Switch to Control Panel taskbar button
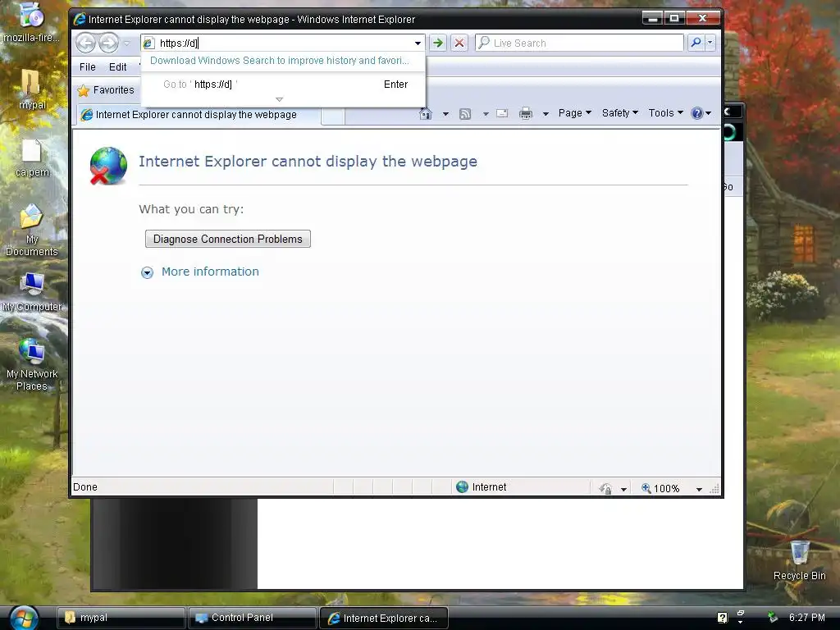Screen dimensions: 840x630 tap(252, 618)
